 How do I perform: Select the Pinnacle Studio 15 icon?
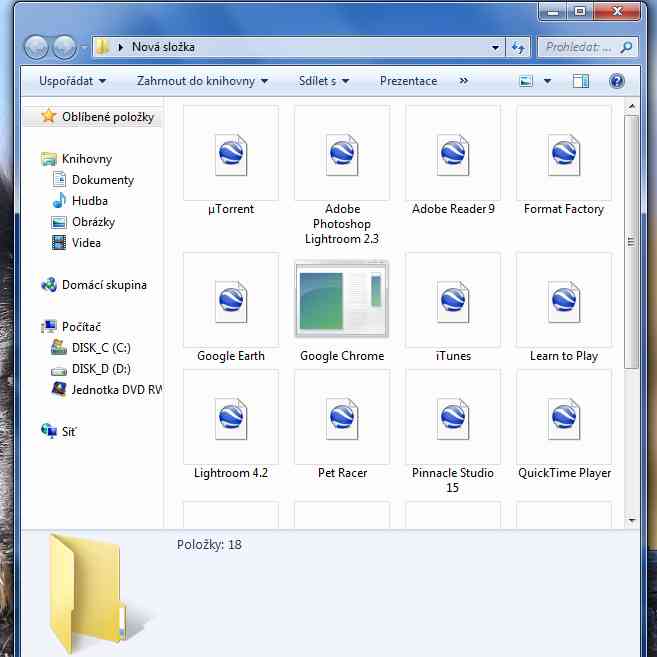[x=453, y=418]
